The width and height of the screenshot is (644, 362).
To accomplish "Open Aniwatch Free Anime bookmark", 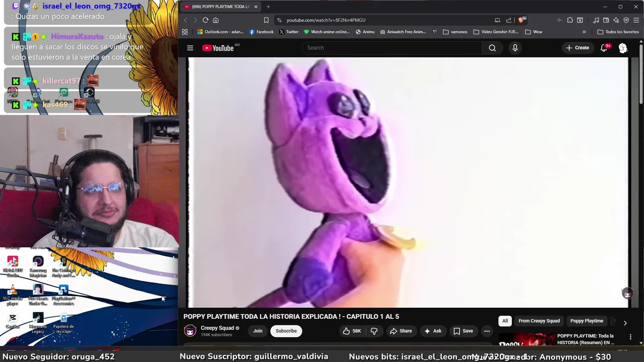I will click(403, 32).
